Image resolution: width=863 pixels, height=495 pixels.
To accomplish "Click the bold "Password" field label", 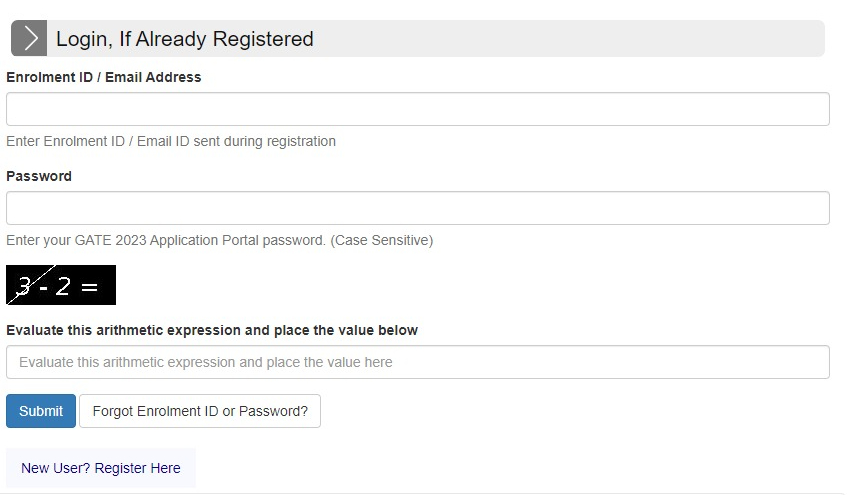I will point(39,176).
